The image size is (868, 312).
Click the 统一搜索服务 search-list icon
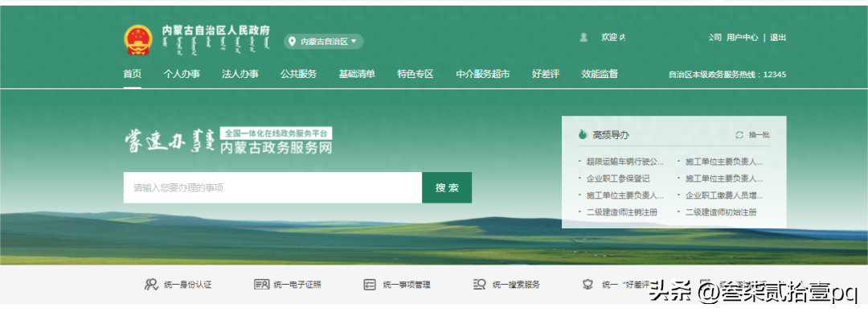(479, 285)
